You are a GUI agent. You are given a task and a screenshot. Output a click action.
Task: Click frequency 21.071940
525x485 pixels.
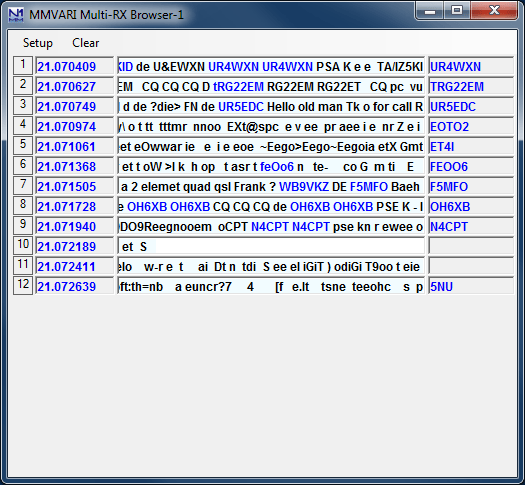(x=75, y=226)
